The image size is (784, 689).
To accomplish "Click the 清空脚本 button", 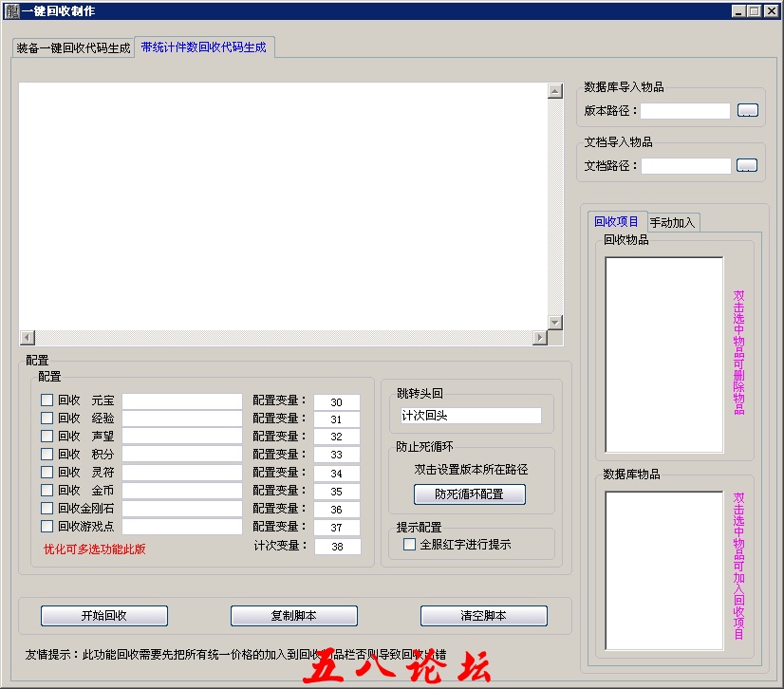I will (x=483, y=615).
